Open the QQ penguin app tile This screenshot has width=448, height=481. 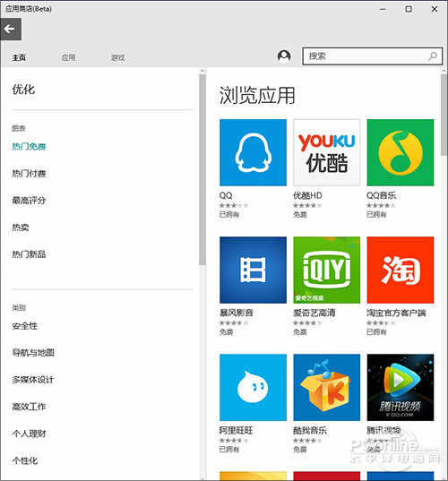pos(254,152)
